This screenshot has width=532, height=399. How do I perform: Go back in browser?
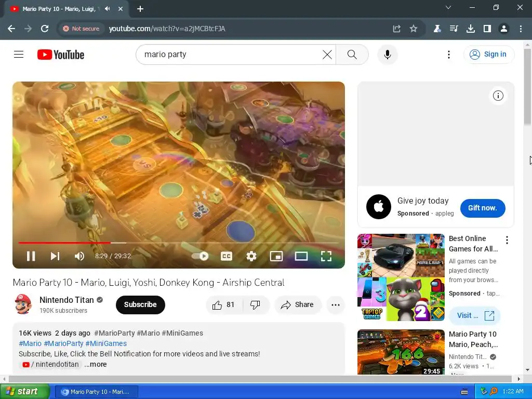11,29
